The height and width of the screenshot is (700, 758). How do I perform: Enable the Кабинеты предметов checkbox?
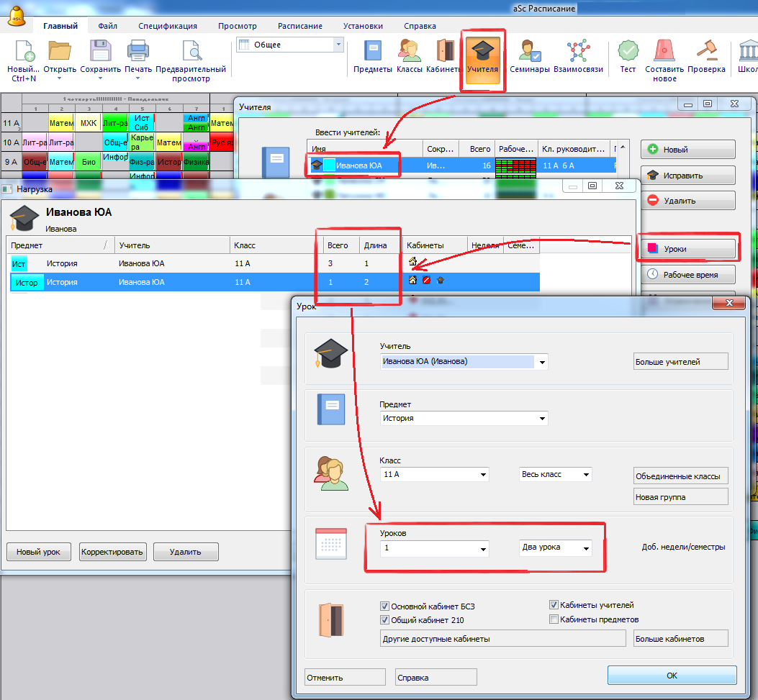[x=554, y=619]
